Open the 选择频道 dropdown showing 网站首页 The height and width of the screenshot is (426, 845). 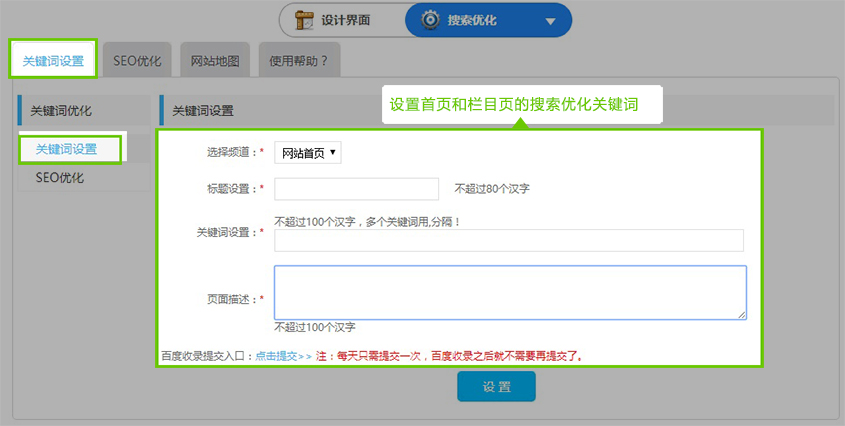point(308,153)
